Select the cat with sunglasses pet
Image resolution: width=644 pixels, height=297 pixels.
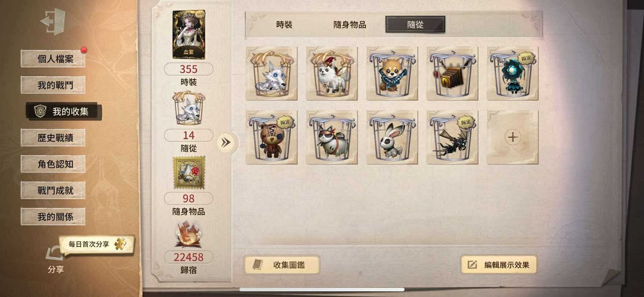click(x=332, y=137)
